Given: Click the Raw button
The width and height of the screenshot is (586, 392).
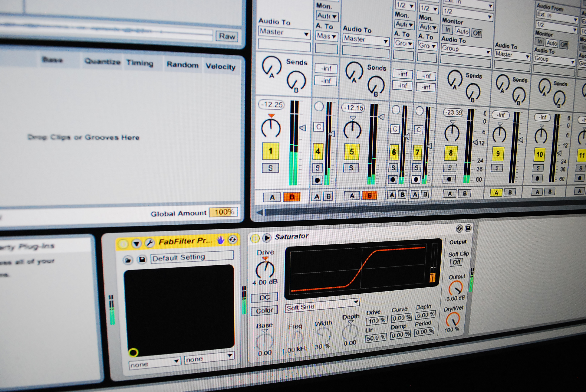Looking at the screenshot, I should [227, 36].
